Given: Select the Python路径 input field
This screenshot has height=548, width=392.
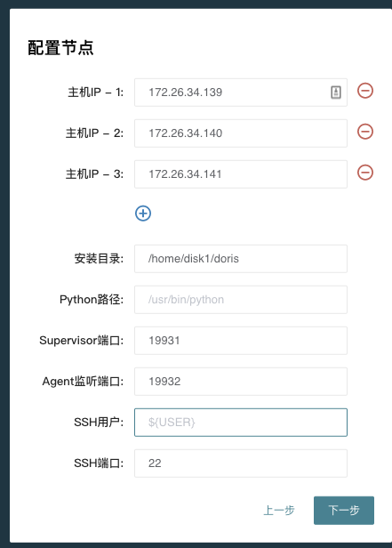Looking at the screenshot, I should point(241,300).
